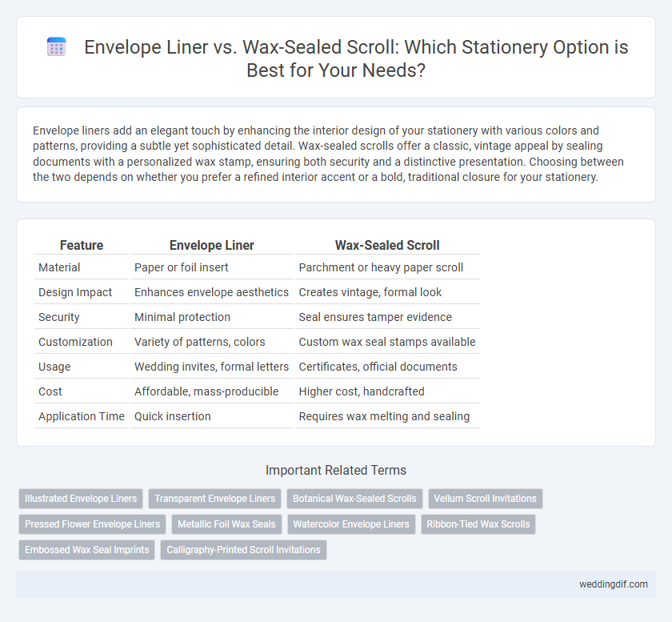Open the Illustrated Envelope Liners tag
The width and height of the screenshot is (672, 622).
81,499
